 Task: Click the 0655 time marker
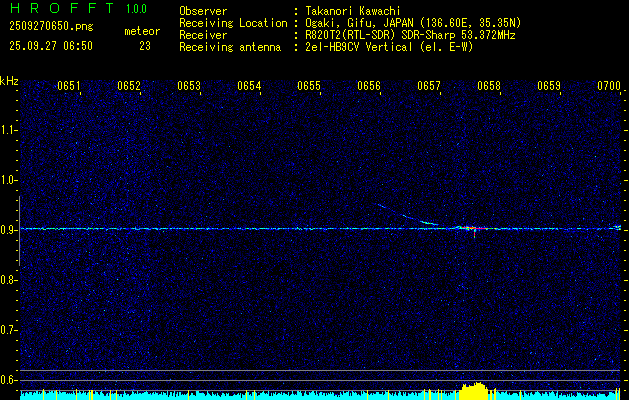309,86
